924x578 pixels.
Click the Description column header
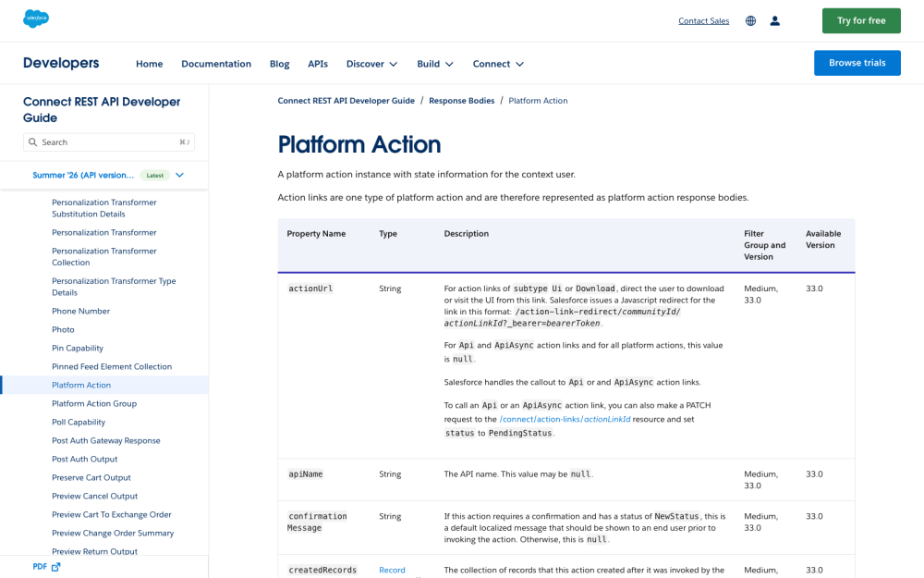click(466, 234)
